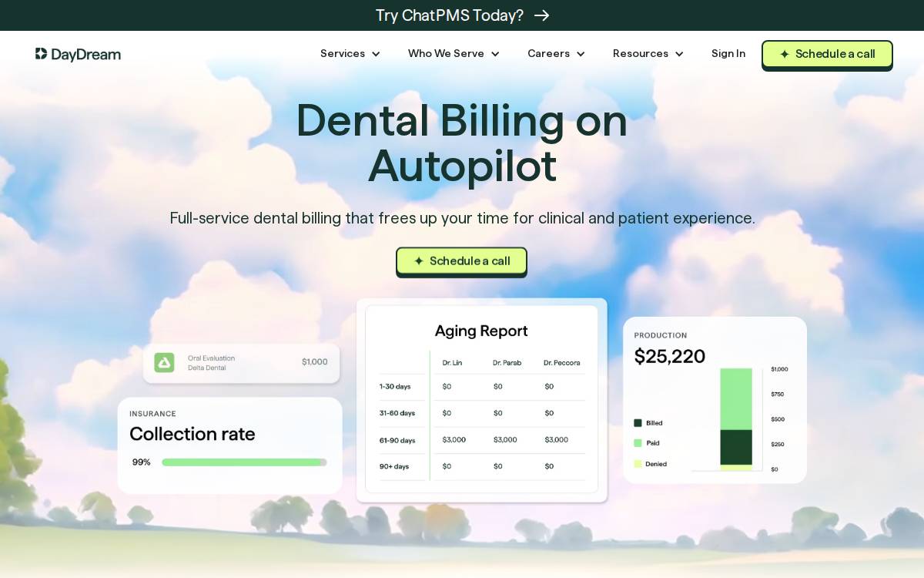This screenshot has height=578, width=924.
Task: Click the Sign In link
Action: tap(728, 53)
